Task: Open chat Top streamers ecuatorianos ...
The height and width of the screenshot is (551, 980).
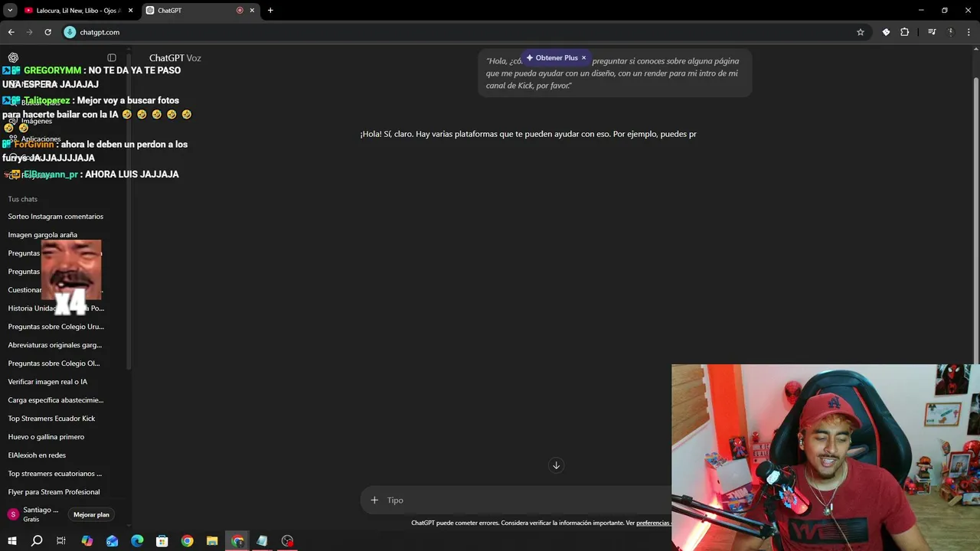Action: pyautogui.click(x=55, y=474)
